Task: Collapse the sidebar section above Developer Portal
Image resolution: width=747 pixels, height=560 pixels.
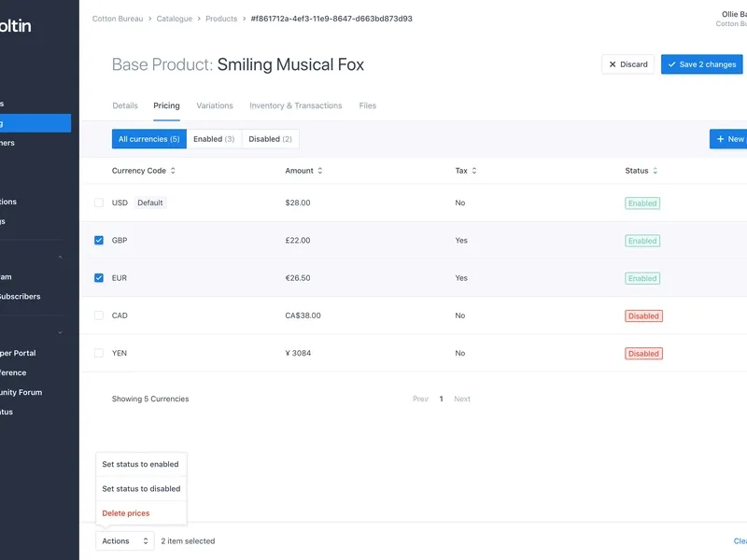Action: point(61,332)
